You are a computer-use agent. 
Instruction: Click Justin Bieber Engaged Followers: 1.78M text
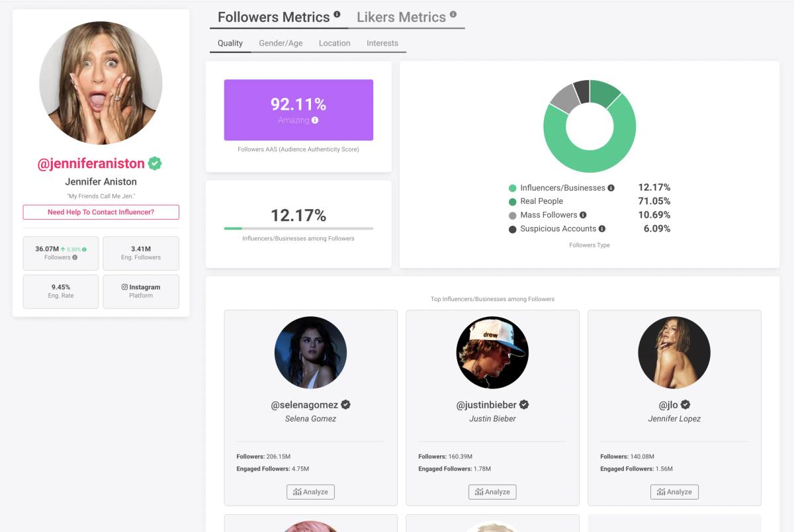[455, 469]
